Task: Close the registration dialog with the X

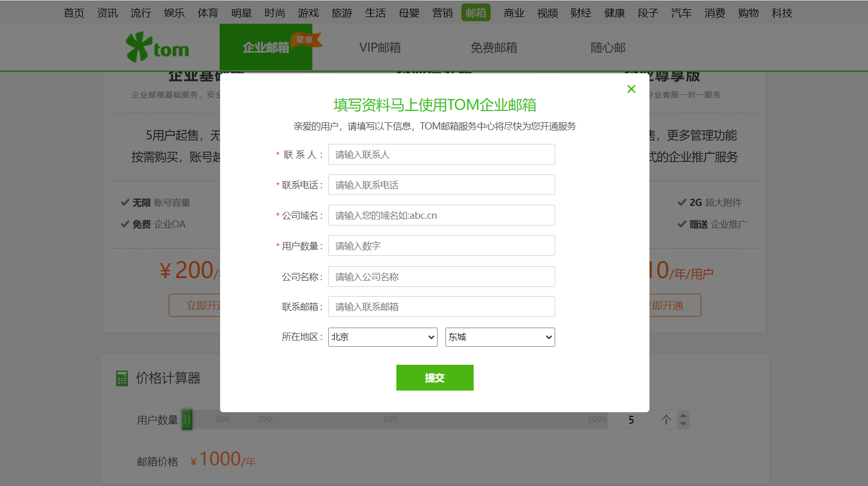Action: 631,89
